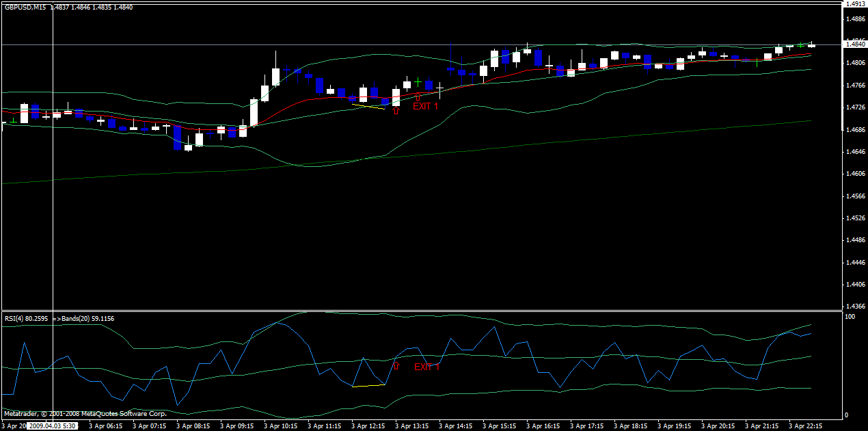Click the RSI scale value 0
868x431 pixels.
point(848,415)
